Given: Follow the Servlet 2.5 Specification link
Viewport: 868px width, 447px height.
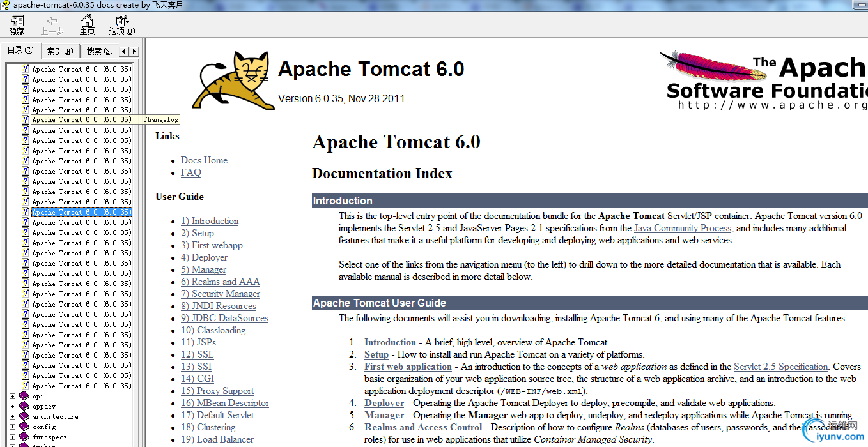Looking at the screenshot, I should [781, 367].
